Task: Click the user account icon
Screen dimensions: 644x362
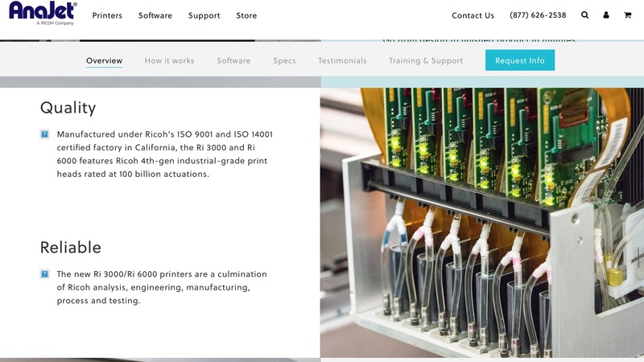Action: tap(606, 15)
